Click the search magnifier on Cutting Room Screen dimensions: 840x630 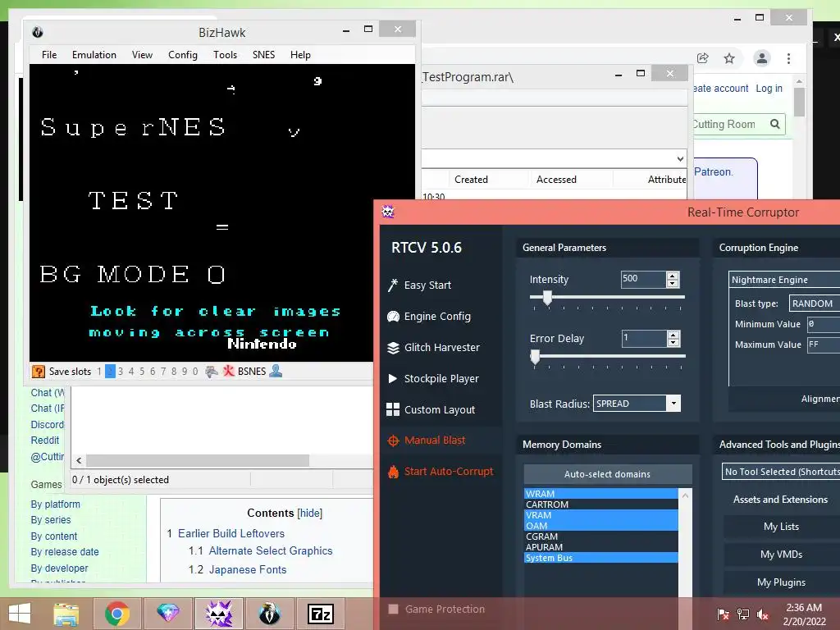coord(774,125)
